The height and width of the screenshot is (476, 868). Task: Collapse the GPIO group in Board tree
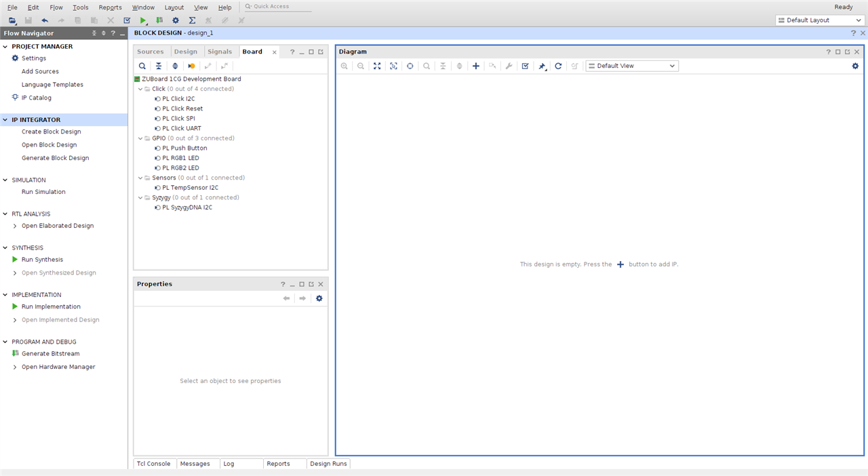pos(140,138)
